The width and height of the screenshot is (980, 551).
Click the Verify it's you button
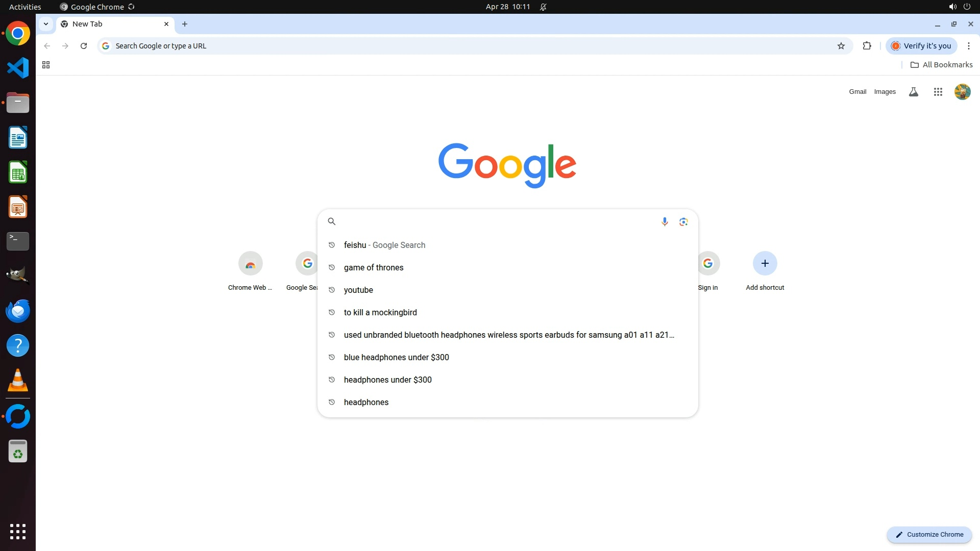coord(921,46)
